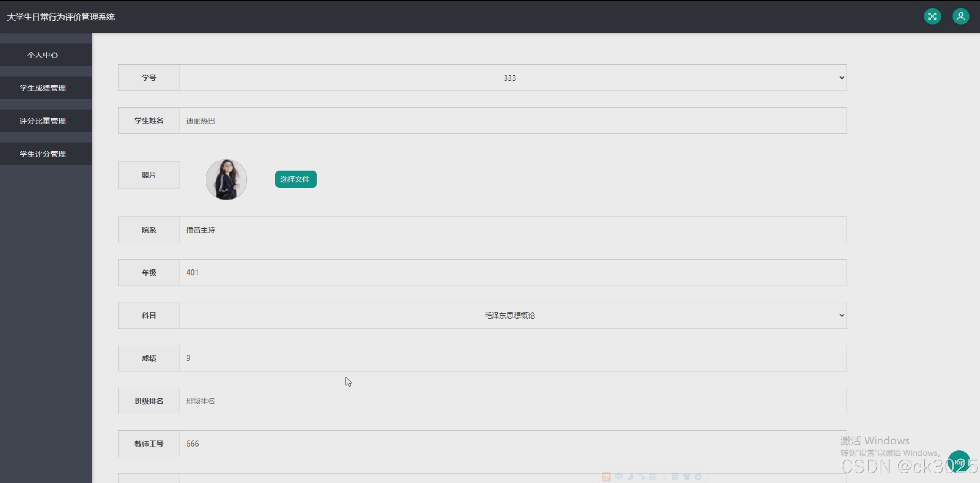Click the 班级排名 input field
This screenshot has width=980, height=483.
click(513, 401)
